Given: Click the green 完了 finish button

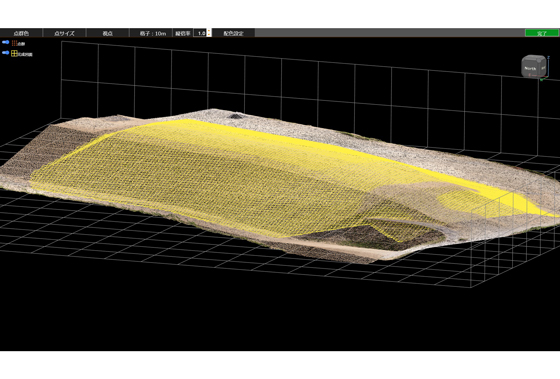Looking at the screenshot, I should (542, 33).
